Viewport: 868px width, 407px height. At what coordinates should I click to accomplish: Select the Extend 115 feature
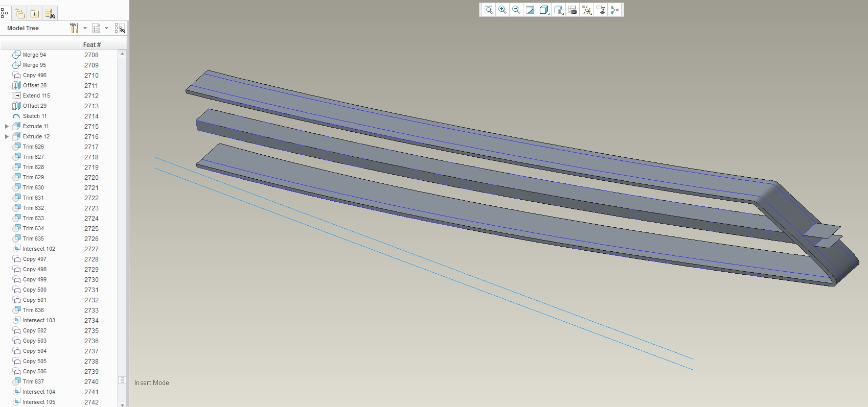point(36,95)
